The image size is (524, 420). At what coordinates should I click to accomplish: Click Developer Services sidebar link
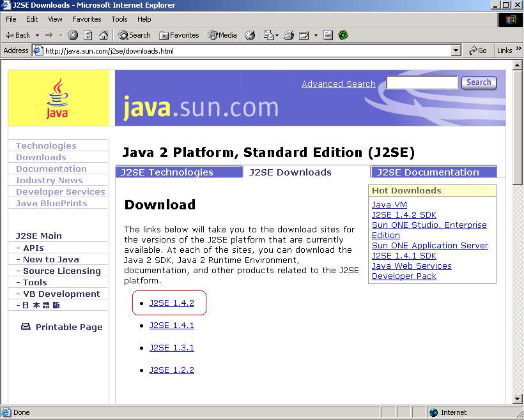pos(61,191)
